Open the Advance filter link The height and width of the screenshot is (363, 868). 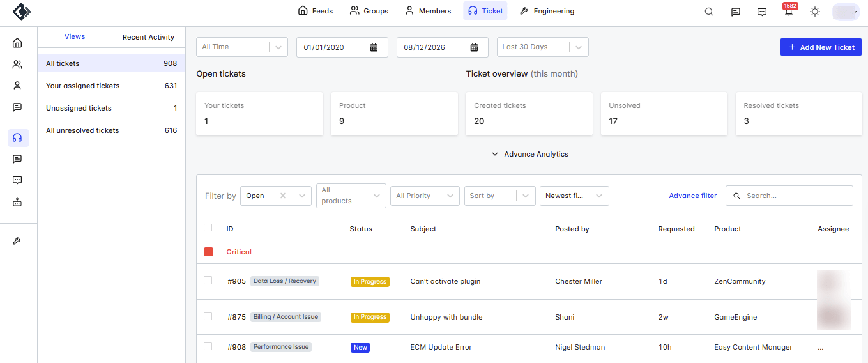pos(693,196)
